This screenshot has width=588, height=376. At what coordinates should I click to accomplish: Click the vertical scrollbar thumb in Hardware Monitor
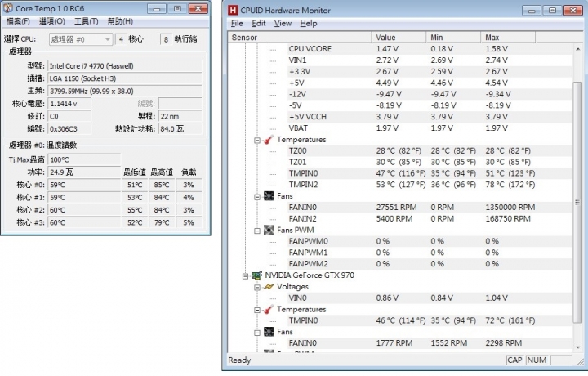tap(578, 203)
